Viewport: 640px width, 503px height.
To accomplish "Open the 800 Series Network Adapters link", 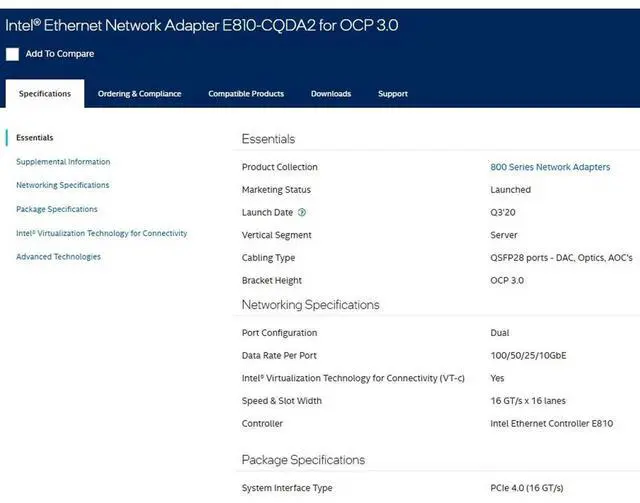I will click(x=549, y=167).
